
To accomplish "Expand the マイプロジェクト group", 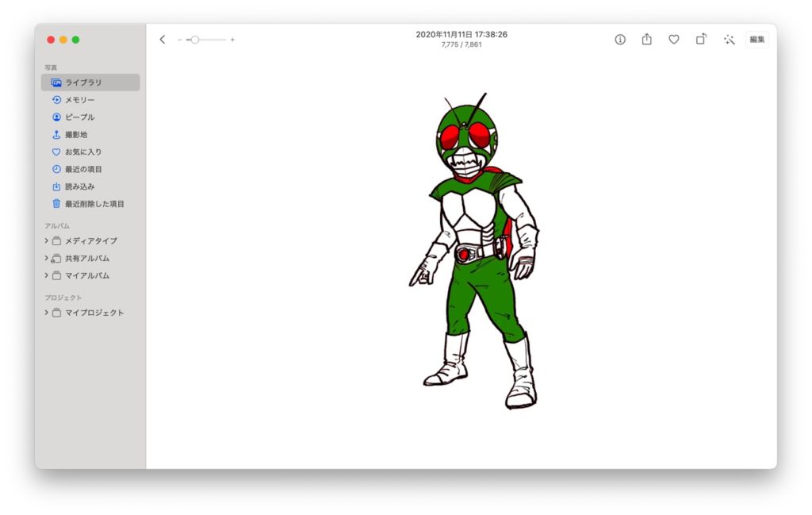I will tap(46, 313).
